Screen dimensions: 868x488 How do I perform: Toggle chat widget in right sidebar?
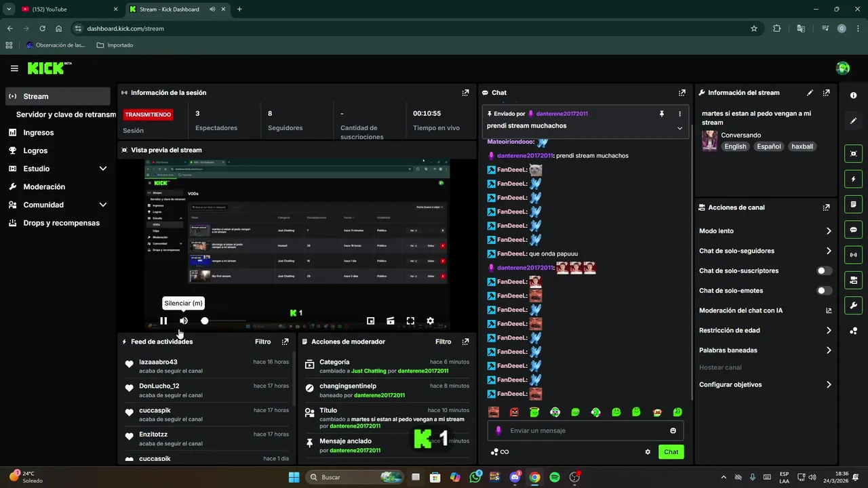click(x=853, y=230)
